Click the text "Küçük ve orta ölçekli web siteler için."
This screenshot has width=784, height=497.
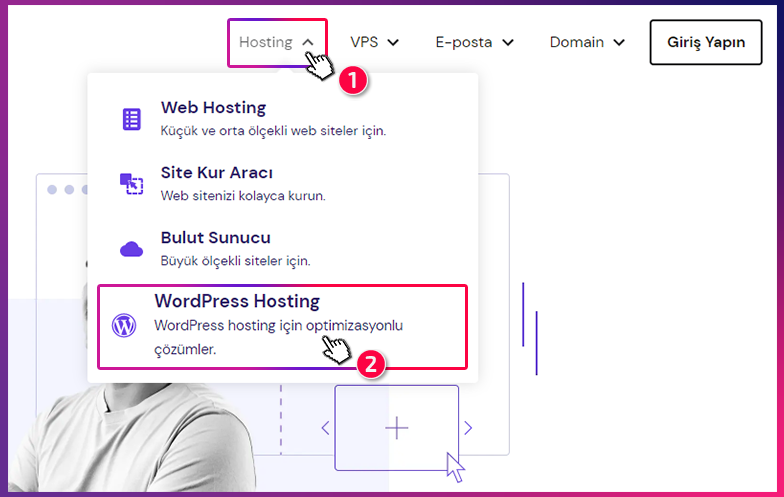(273, 131)
